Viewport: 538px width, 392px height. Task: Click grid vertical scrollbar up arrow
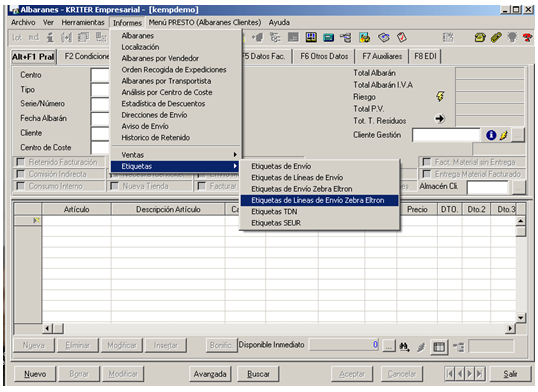[521, 221]
